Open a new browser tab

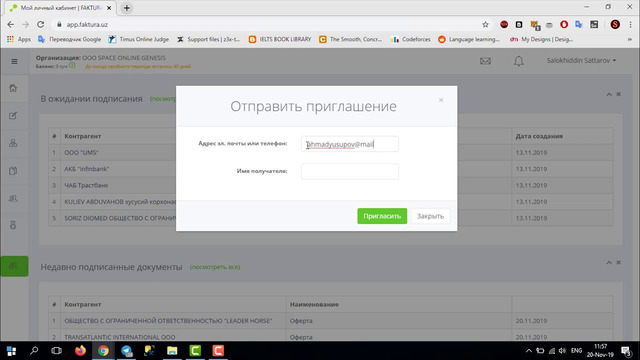pyautogui.click(x=127, y=8)
